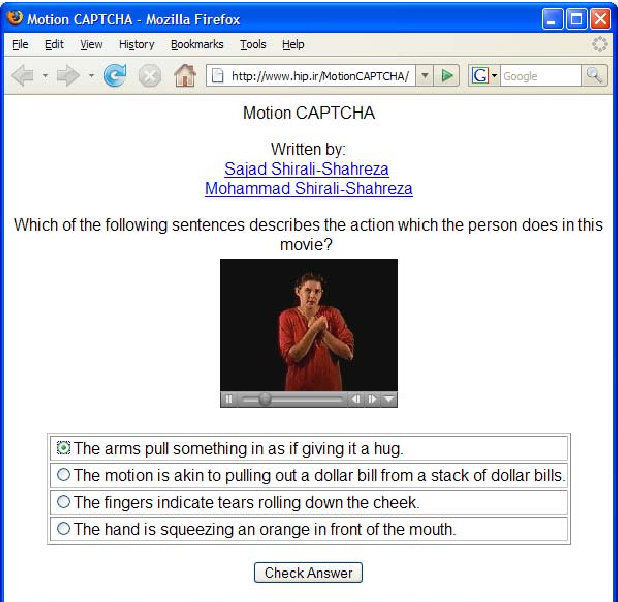Open the View menu
The height and width of the screenshot is (602, 618).
point(91,44)
